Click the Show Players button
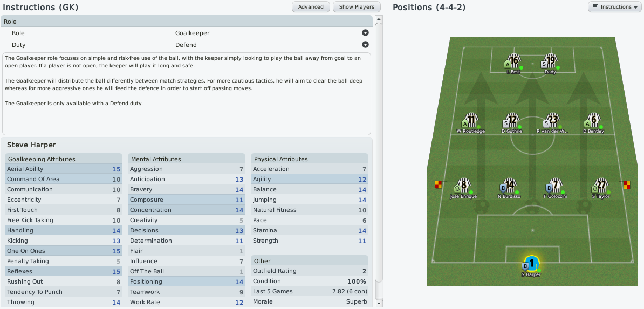 [x=357, y=7]
